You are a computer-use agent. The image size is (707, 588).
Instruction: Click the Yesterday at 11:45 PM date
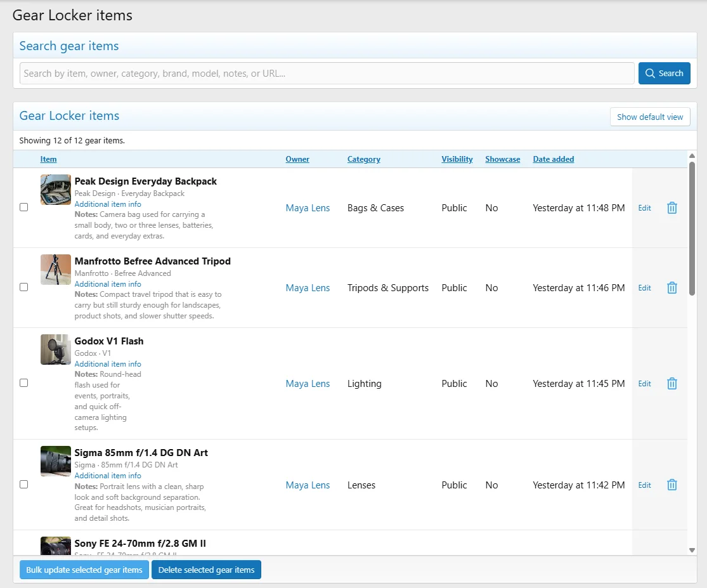(x=578, y=384)
